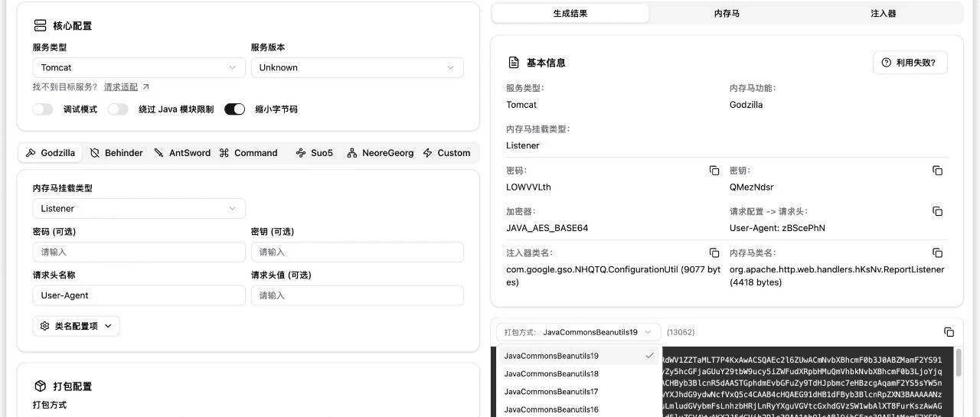Open the 注入器 tab

(883, 13)
